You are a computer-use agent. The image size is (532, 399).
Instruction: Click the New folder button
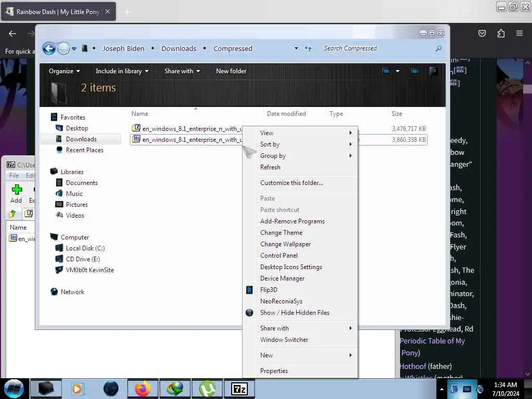coord(231,71)
